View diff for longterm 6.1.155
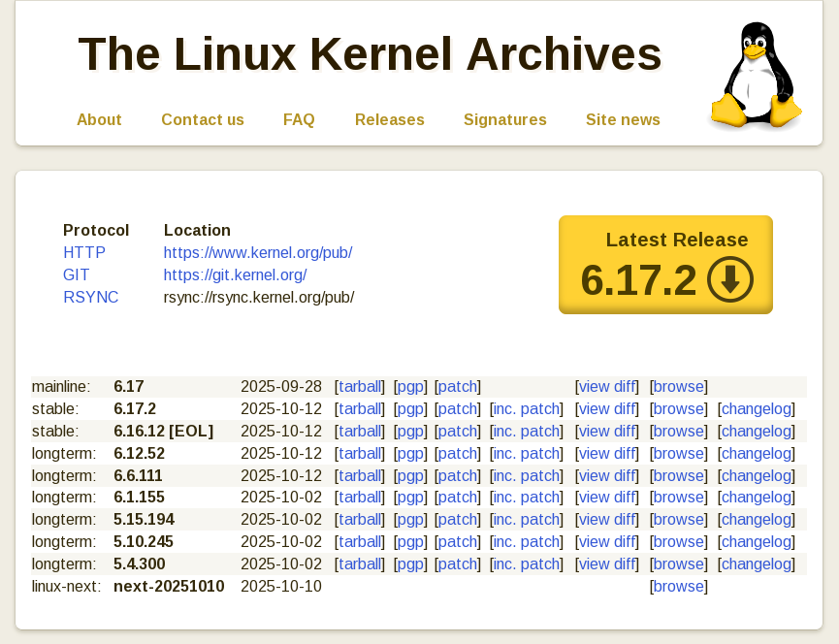The width and height of the screenshot is (839, 644). coord(607,498)
